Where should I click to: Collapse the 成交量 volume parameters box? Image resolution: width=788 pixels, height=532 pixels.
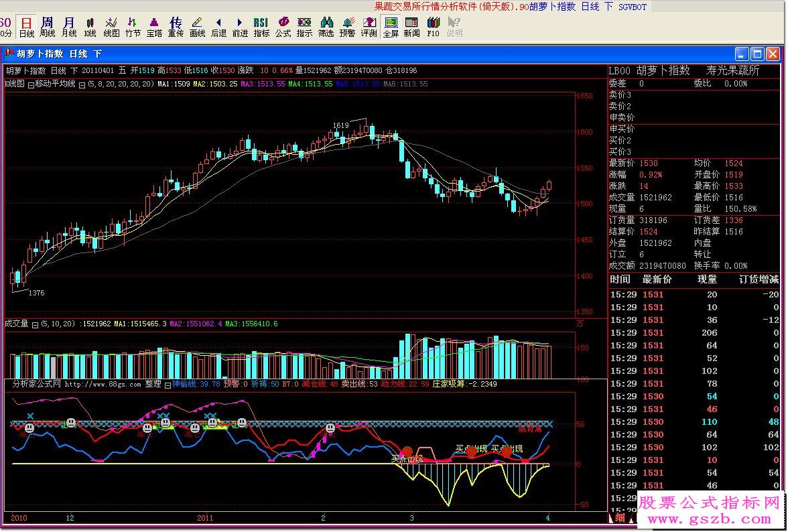point(36,324)
